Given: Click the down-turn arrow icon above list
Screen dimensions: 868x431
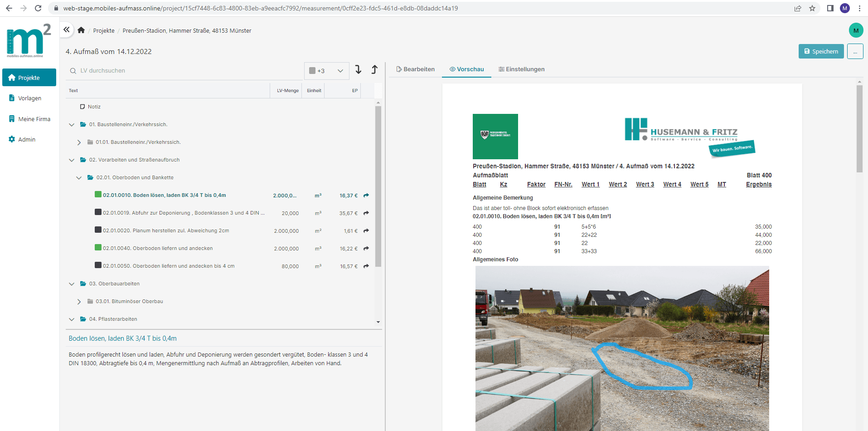Looking at the screenshot, I should [x=358, y=70].
